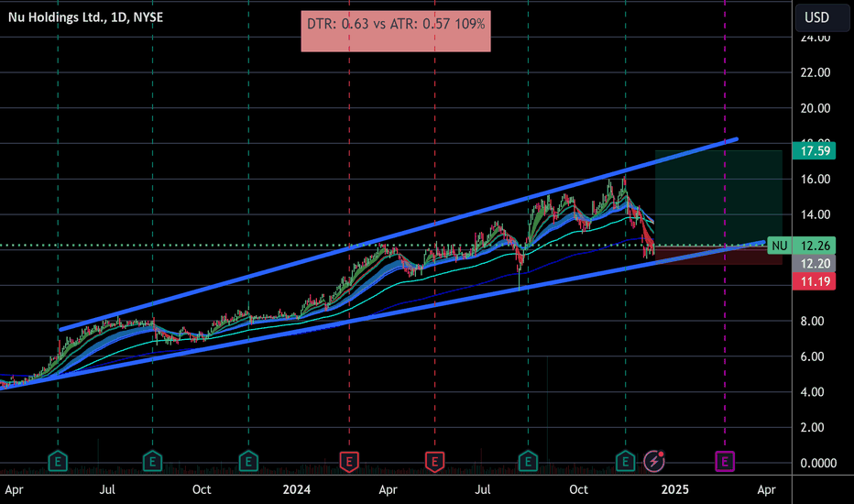Select the lower blue channel trend line
The height and width of the screenshot is (504, 854).
pos(381,314)
